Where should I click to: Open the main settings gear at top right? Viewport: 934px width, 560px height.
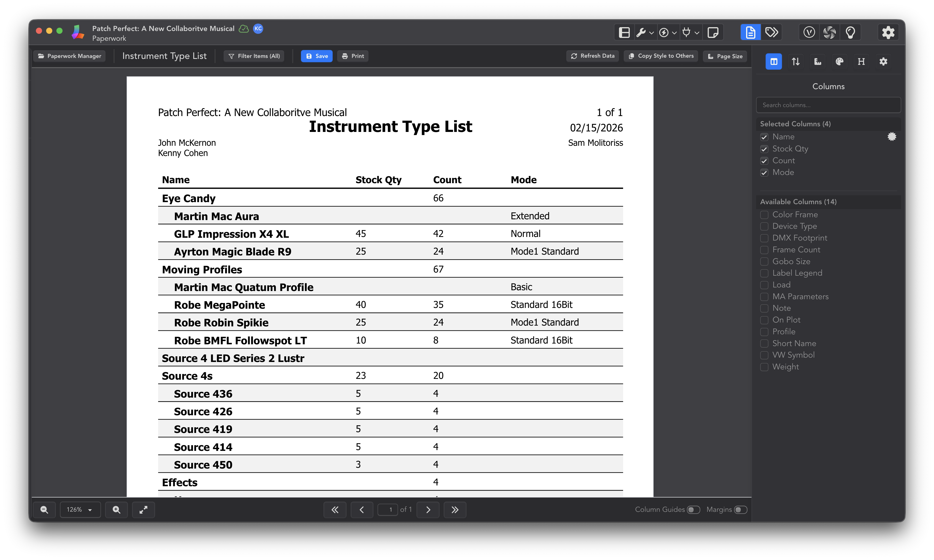888,33
